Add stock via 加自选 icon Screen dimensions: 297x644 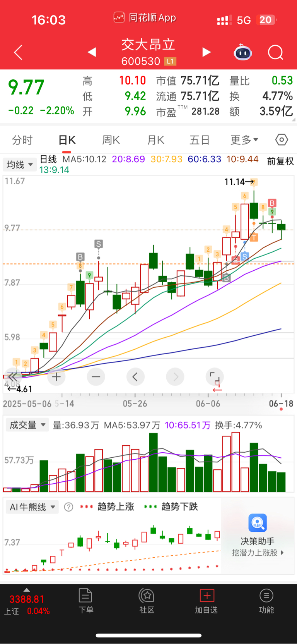pos(207,601)
